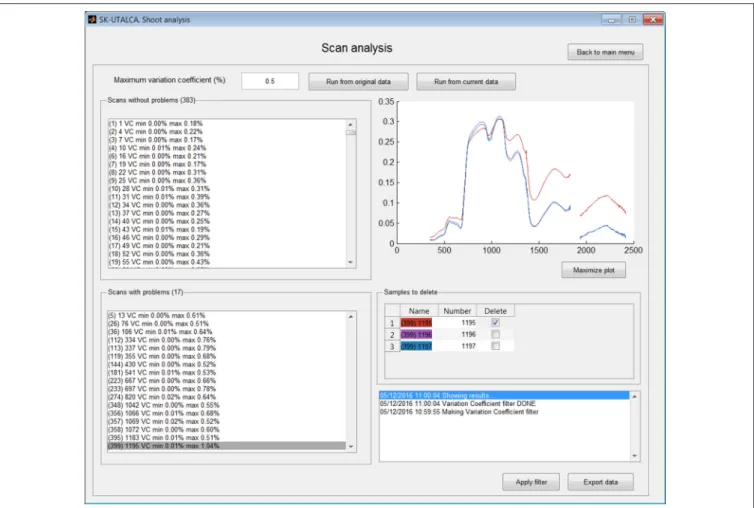Viewport: 754px width, 508px height.
Task: Click the purple name swatch in row 2
Action: (416, 334)
